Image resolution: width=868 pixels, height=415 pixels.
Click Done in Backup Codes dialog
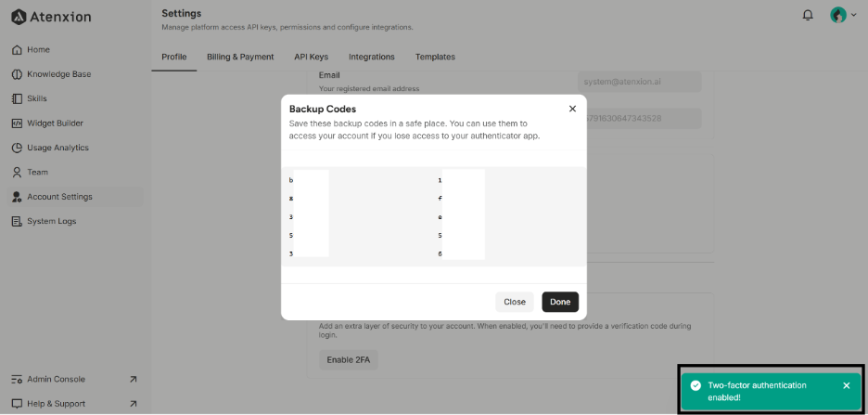point(560,302)
